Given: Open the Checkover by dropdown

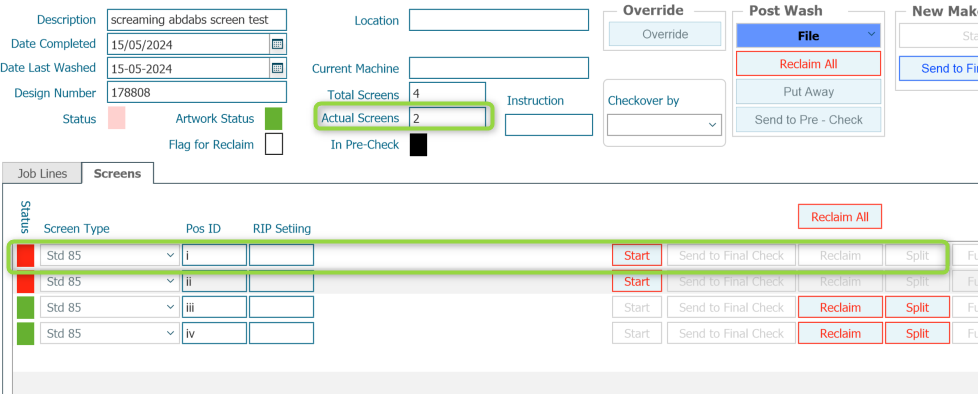Looking at the screenshot, I should pyautogui.click(x=664, y=125).
